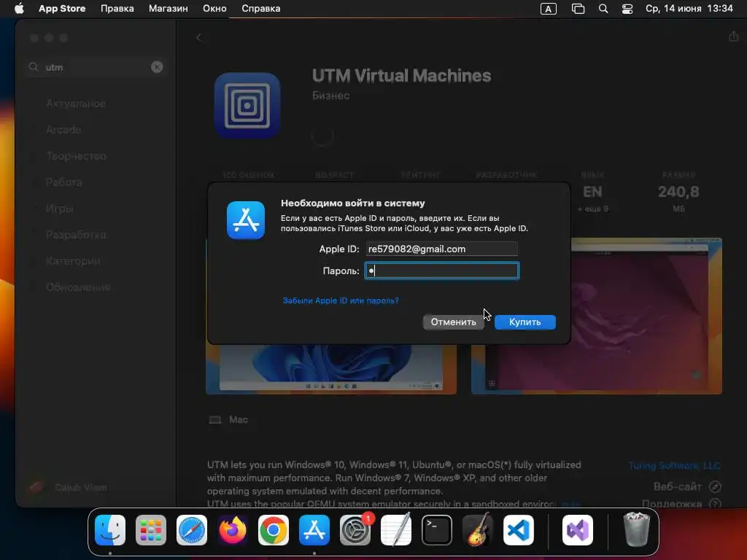Confirm purchase with Купить button
The width and height of the screenshot is (747, 560).
(x=525, y=322)
